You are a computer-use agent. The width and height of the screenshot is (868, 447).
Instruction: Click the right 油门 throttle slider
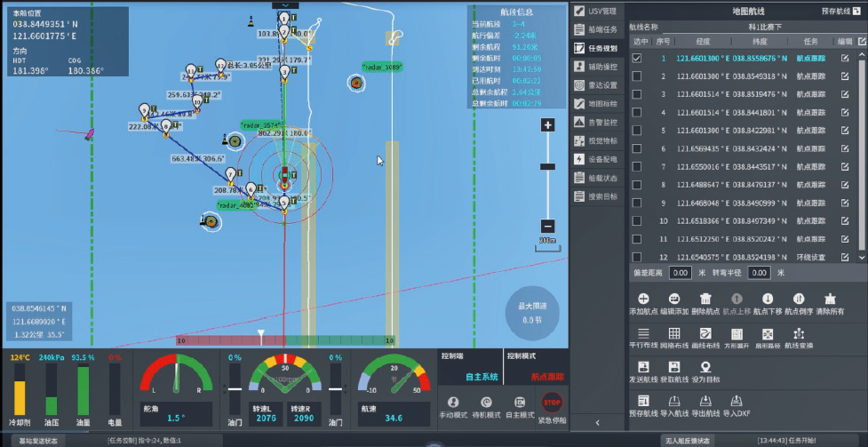(x=336, y=389)
